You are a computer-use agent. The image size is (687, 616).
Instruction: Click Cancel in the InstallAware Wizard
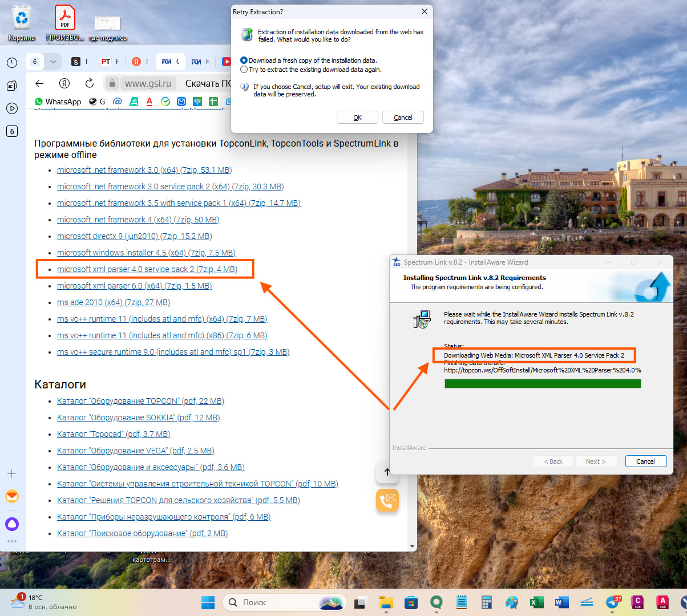coord(645,461)
